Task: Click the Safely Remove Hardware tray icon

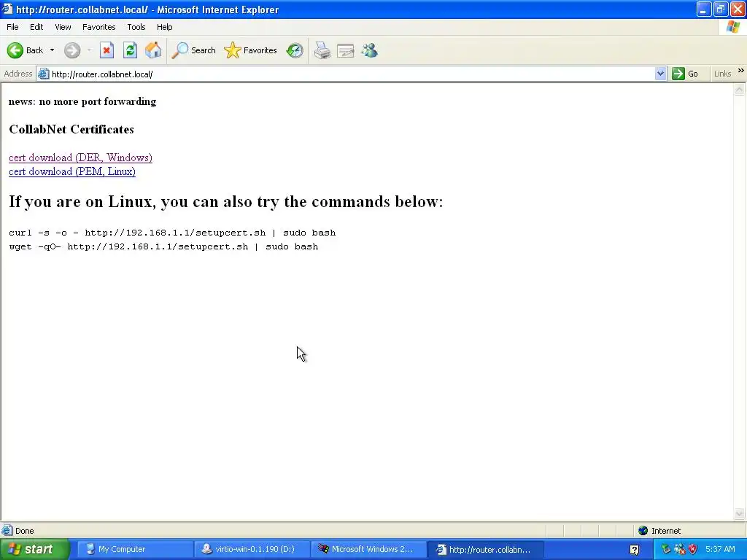Action: coord(666,549)
